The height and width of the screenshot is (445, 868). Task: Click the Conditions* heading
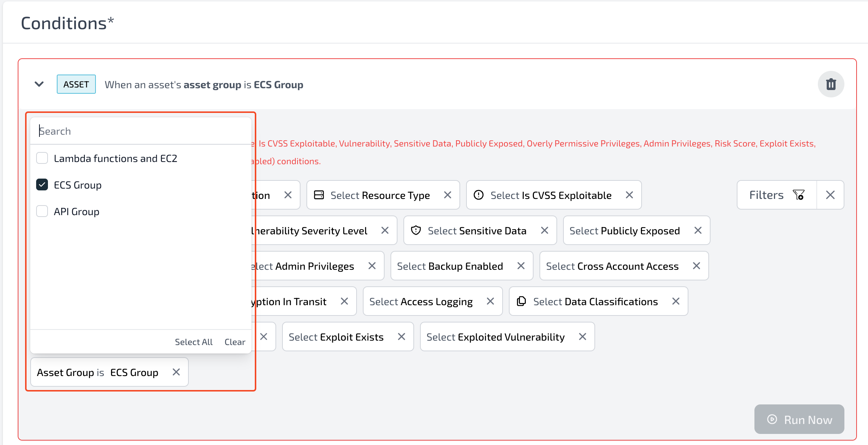pos(67,23)
